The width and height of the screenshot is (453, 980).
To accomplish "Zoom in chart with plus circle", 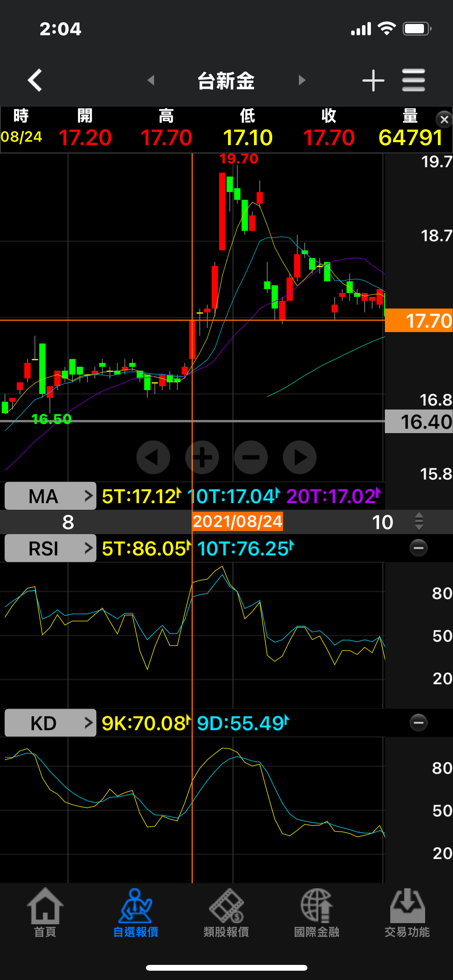I will (202, 457).
